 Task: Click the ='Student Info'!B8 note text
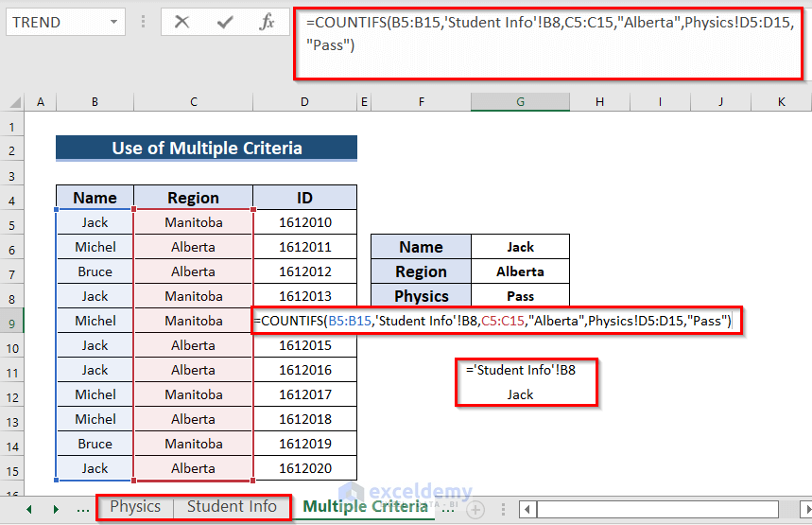point(521,370)
